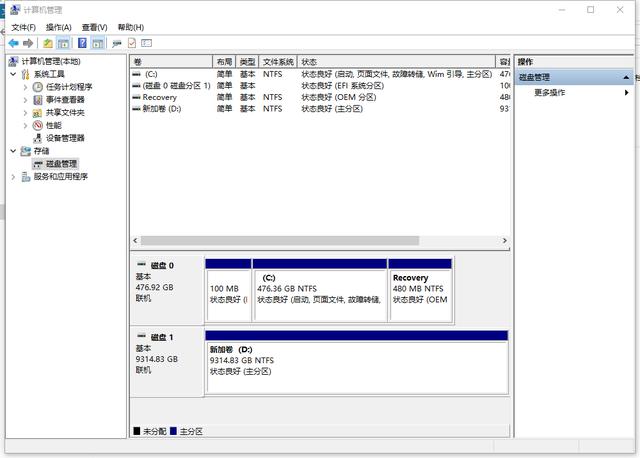Select the Recovery volume row
This screenshot has width=640, height=458.
coord(320,98)
